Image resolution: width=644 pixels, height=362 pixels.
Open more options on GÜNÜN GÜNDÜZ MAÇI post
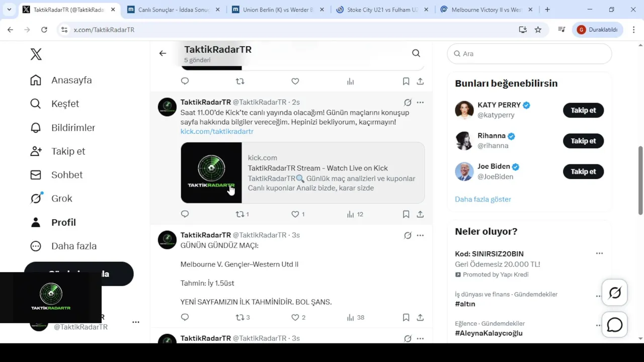pos(420,235)
